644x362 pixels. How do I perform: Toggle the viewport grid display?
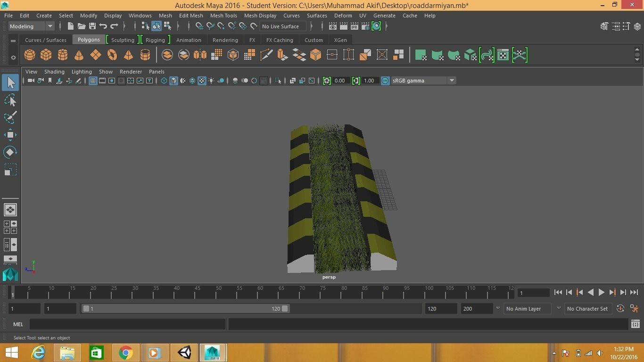(x=93, y=81)
